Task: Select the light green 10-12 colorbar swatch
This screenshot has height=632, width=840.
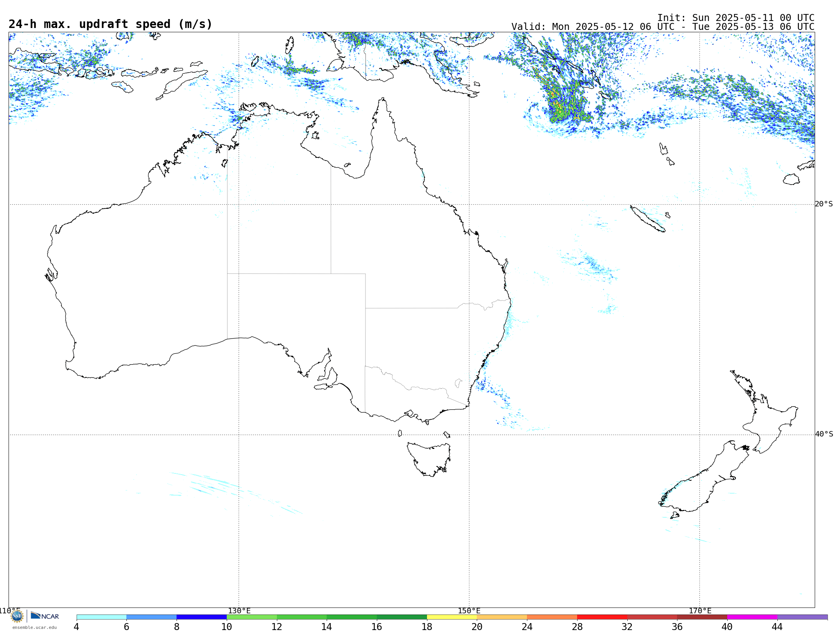Action: (252, 617)
